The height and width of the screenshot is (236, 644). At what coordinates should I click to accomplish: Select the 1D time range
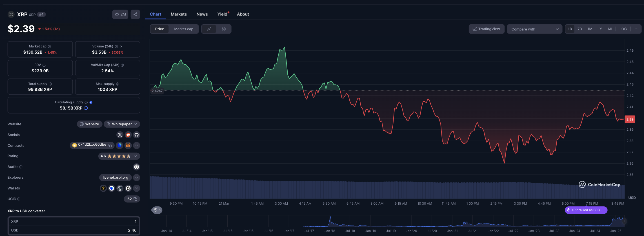(x=570, y=29)
